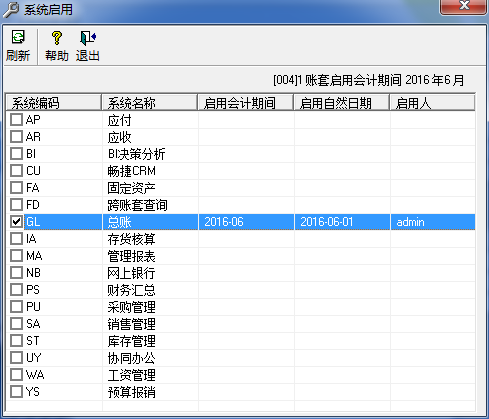Click the Exit (退出) door icon

[88, 38]
